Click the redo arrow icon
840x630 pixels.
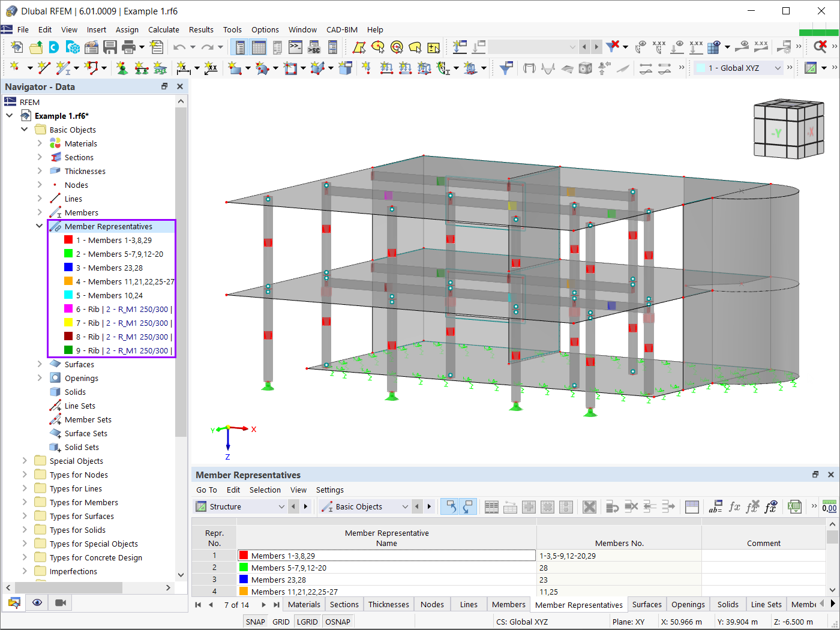coord(207,47)
